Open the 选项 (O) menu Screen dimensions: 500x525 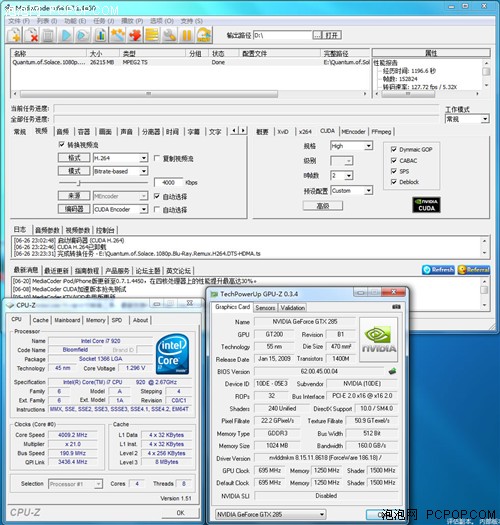click(x=161, y=21)
